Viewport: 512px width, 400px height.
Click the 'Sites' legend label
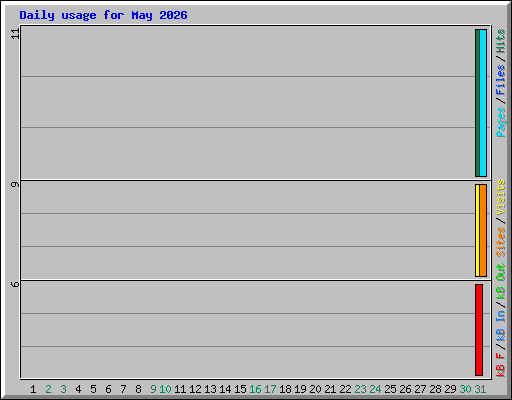click(501, 242)
